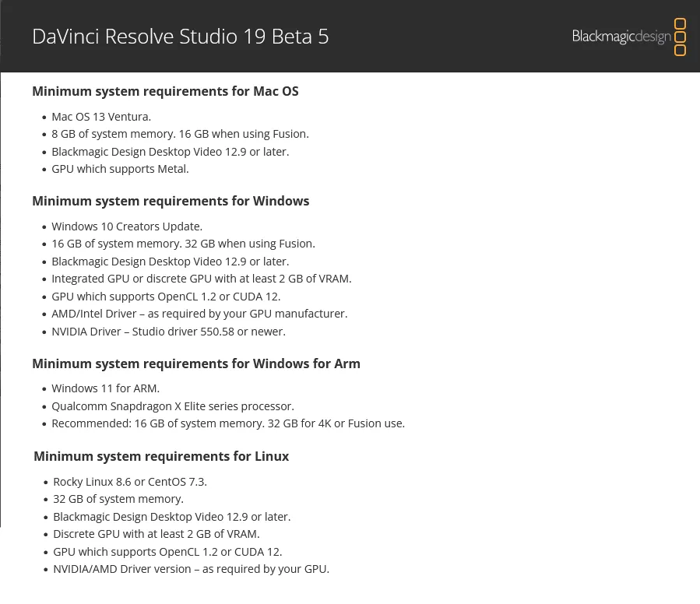This screenshot has height=604, width=700.
Task: Click the Qualcomm Snapdragon X Elite line
Action: tap(173, 406)
